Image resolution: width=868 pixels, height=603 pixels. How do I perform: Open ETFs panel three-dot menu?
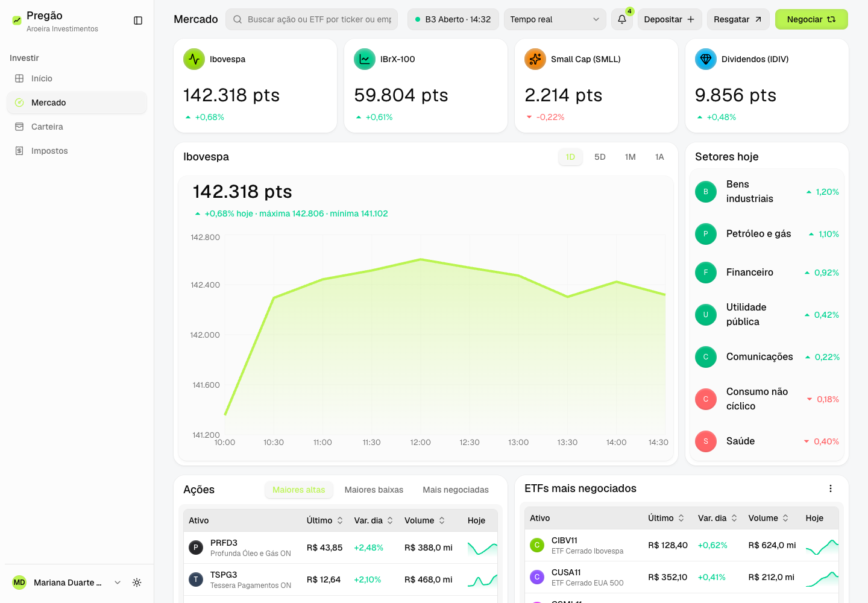[x=831, y=488]
